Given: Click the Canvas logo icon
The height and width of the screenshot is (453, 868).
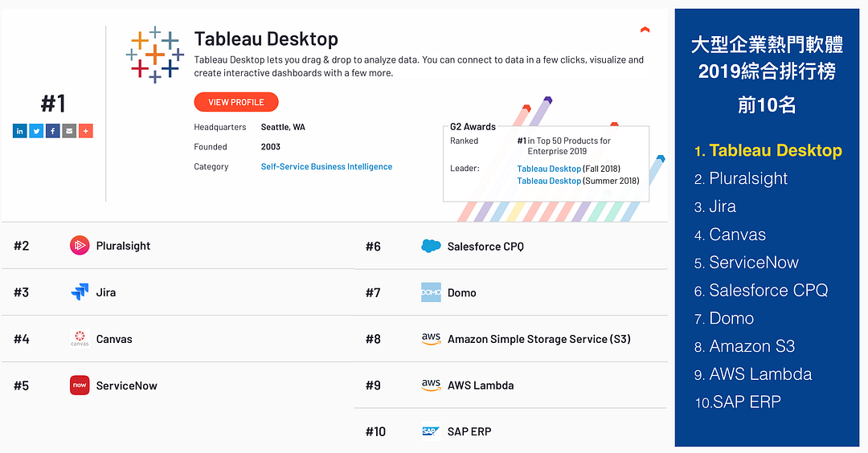Looking at the screenshot, I should coord(80,338).
